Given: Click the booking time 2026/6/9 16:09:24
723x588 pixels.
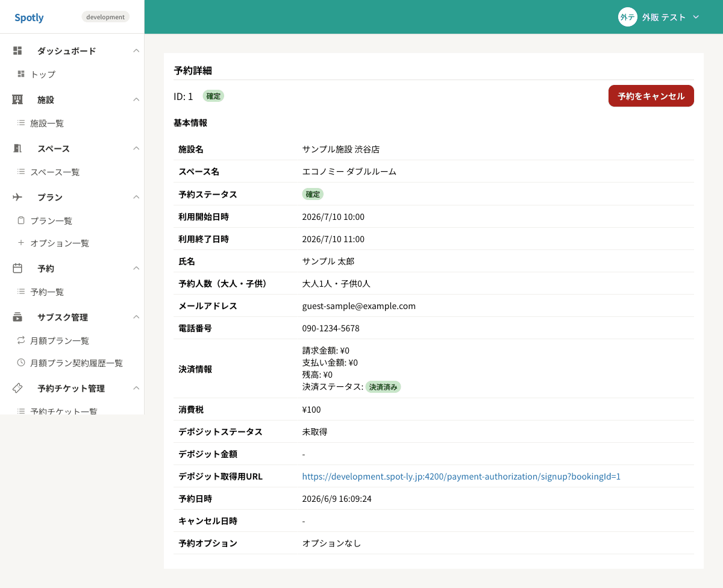Looking at the screenshot, I should pos(336,499).
